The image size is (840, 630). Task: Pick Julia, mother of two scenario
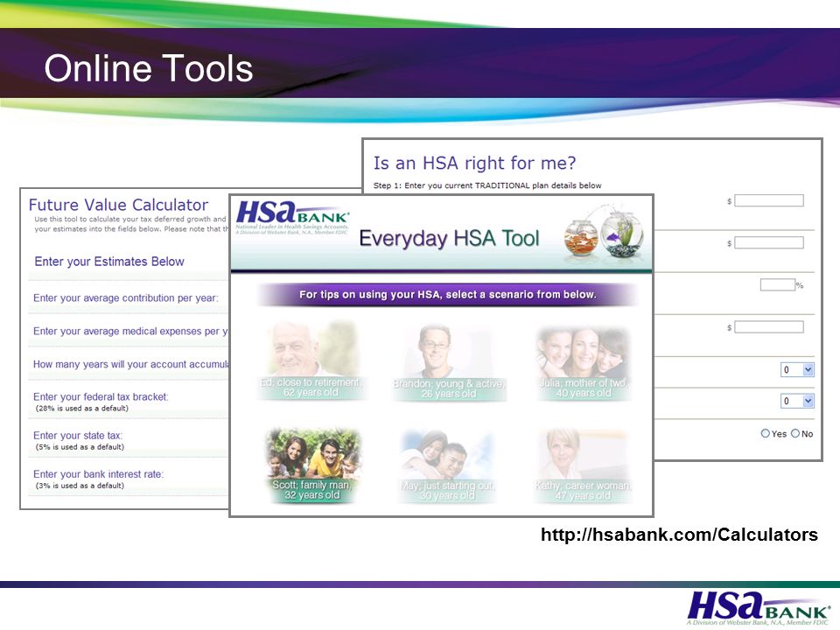click(x=584, y=362)
